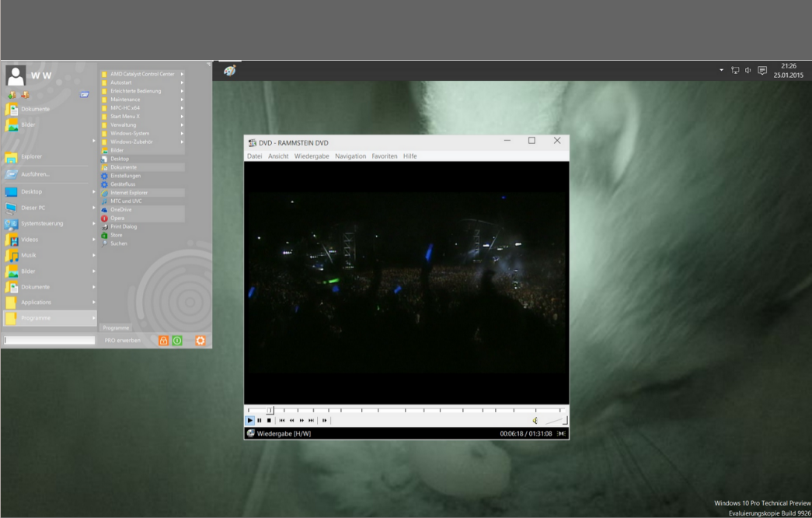812x518 pixels.
Task: Click the paint palette icon on the taskbar
Action: 230,70
